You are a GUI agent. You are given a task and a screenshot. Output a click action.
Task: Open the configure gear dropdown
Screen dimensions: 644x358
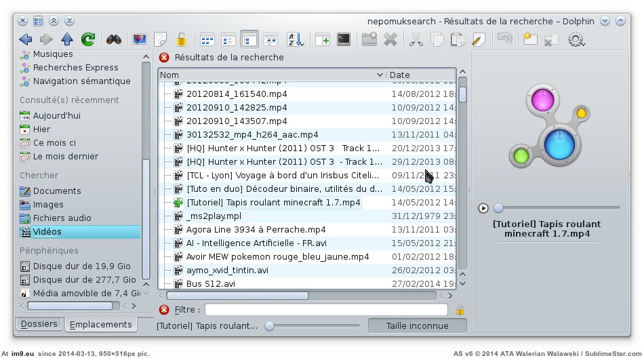click(x=576, y=39)
